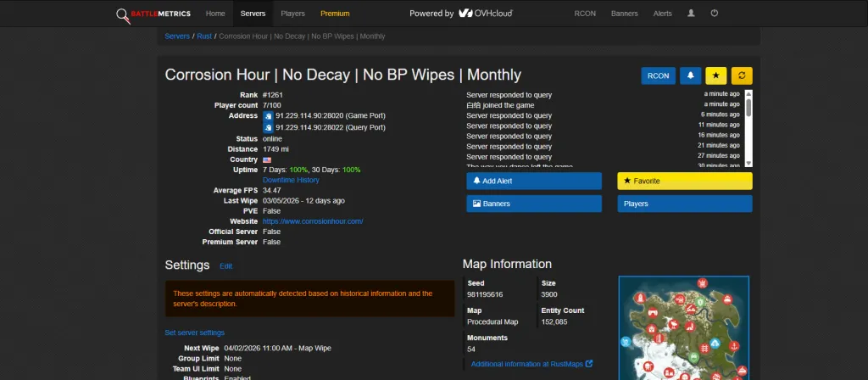
Task: Open the Downtime History link
Action: point(291,180)
